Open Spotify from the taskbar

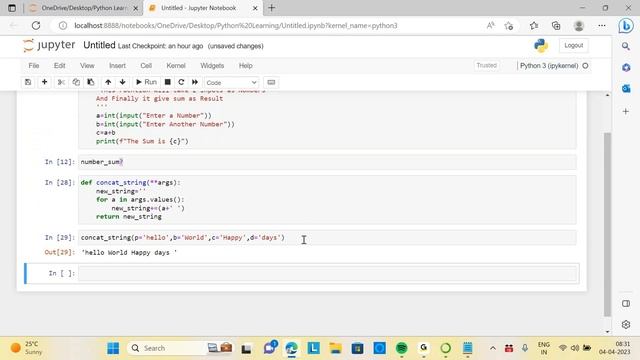tap(402, 348)
